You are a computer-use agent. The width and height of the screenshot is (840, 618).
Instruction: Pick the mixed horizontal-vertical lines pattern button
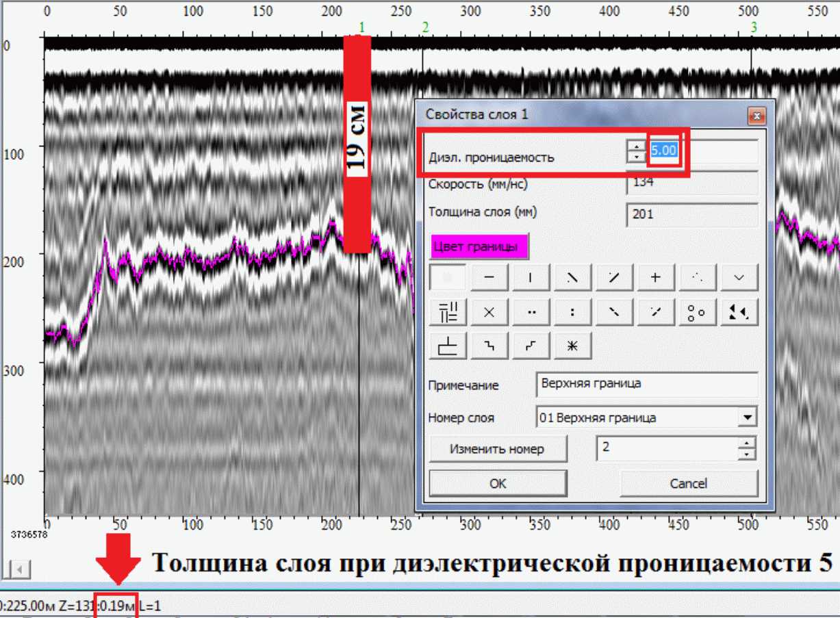(448, 312)
